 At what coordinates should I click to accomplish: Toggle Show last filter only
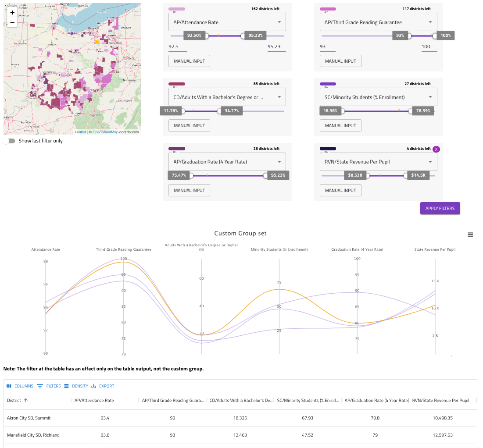(x=9, y=141)
